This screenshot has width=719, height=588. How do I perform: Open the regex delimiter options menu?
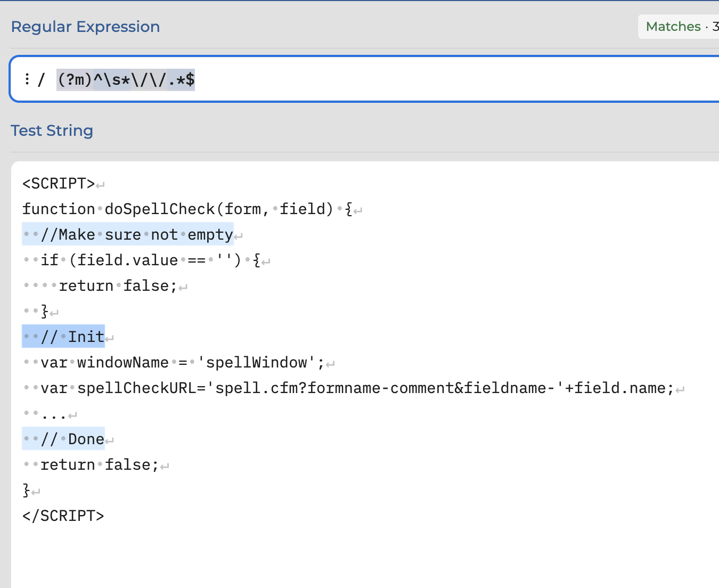click(27, 79)
